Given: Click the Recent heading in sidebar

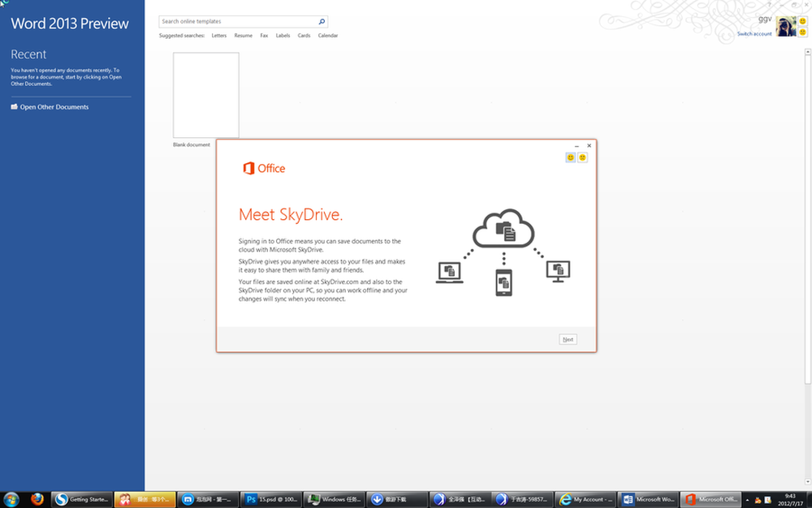Looking at the screenshot, I should point(28,54).
